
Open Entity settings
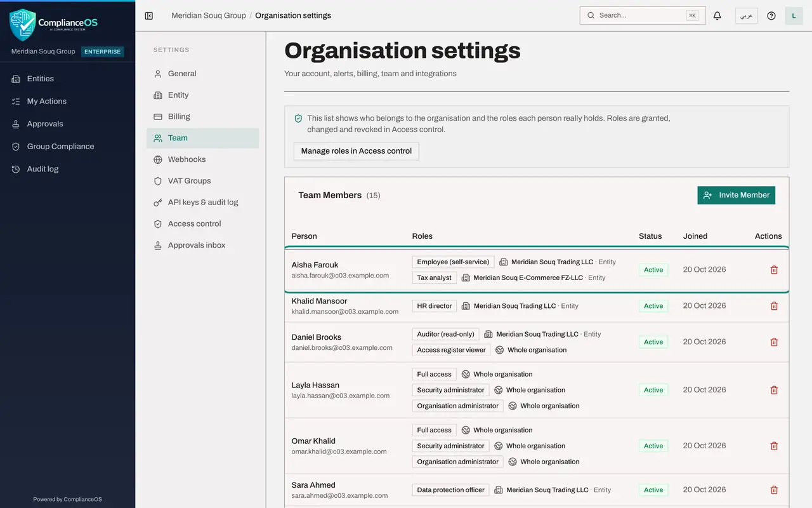[203, 95]
